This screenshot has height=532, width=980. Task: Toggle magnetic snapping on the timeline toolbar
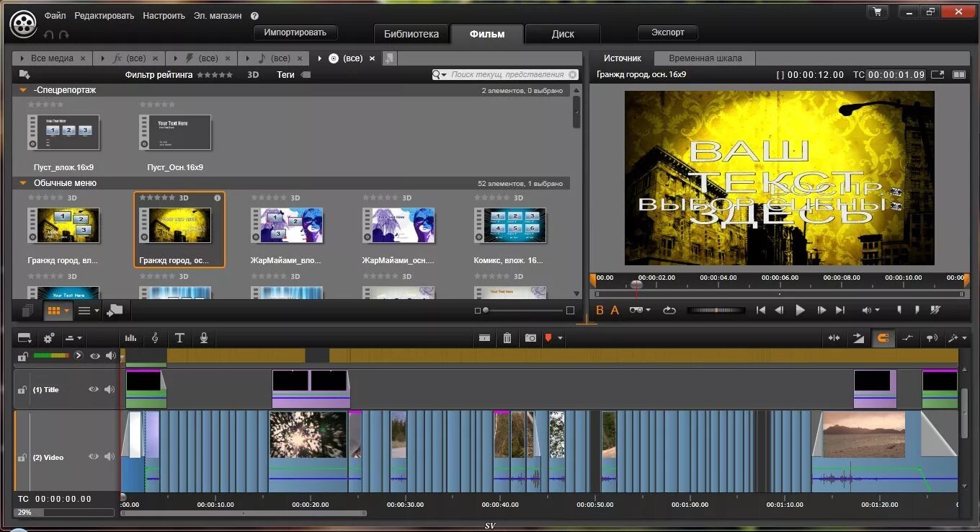pos(882,337)
